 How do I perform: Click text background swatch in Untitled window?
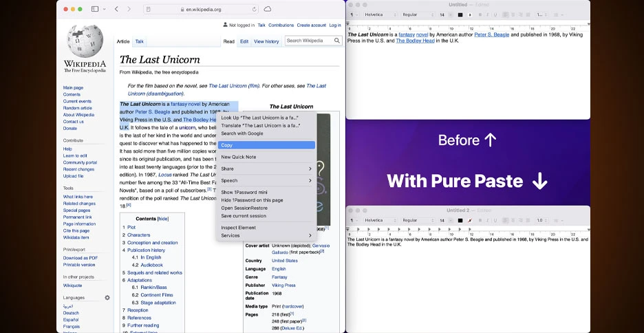(x=470, y=14)
